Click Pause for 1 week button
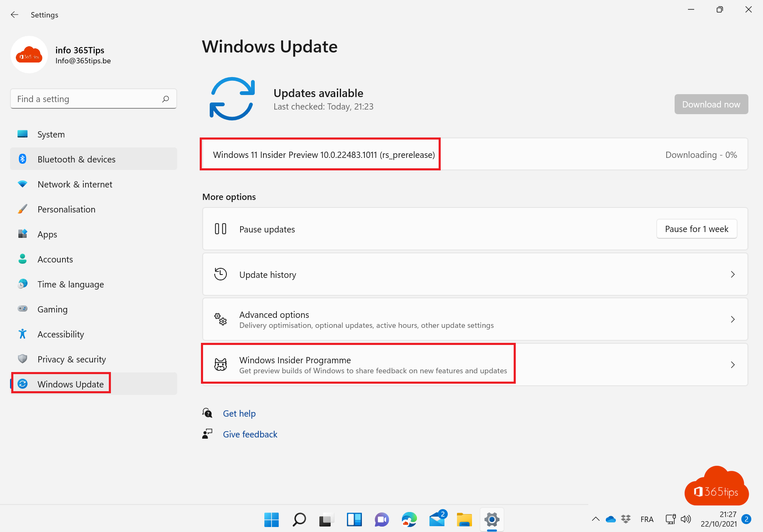 pyautogui.click(x=697, y=229)
